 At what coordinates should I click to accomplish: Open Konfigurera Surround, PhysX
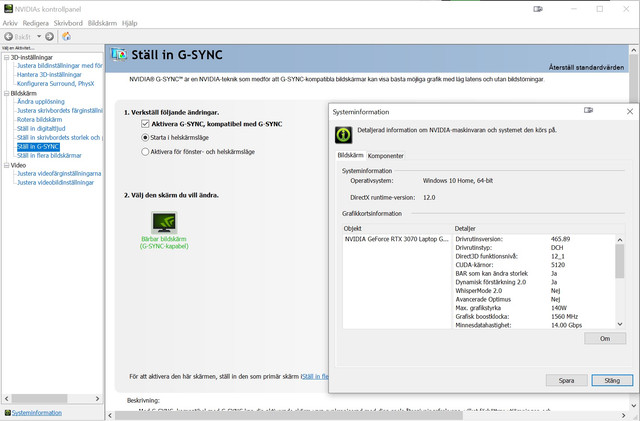coord(56,84)
